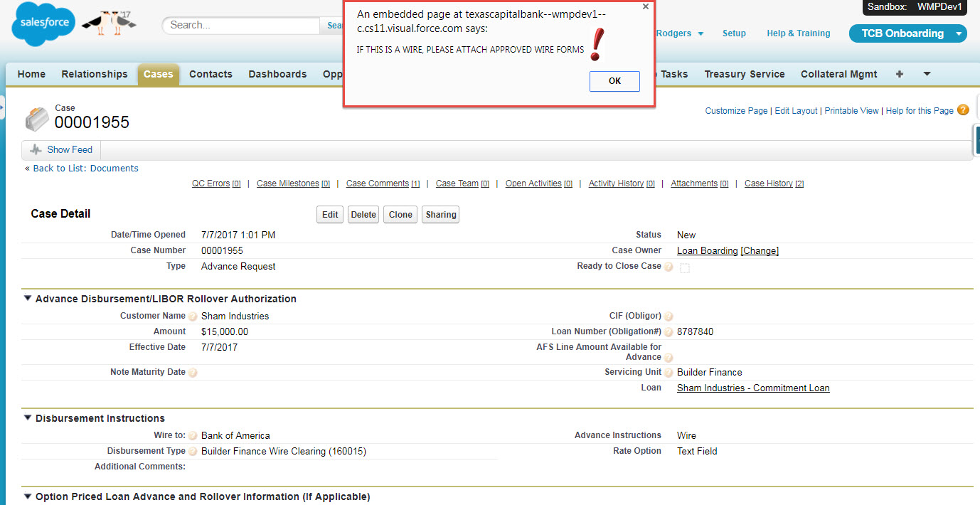Screen dimensions: 980x505
Task: Click help bubble next to Disbursement Type
Action: [193, 452]
